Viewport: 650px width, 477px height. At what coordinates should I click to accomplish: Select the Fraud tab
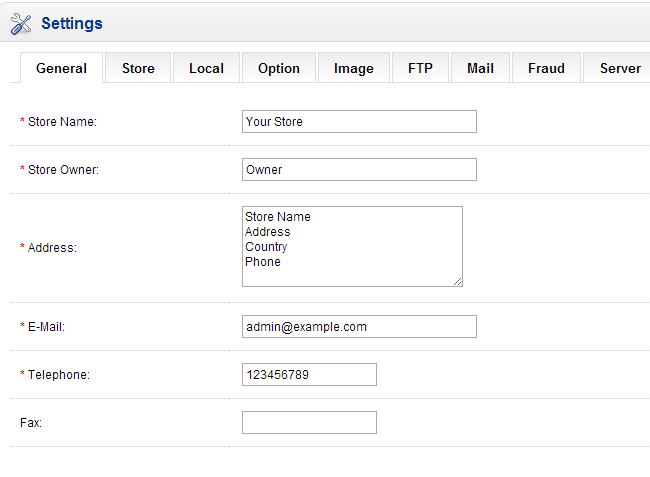(546, 68)
